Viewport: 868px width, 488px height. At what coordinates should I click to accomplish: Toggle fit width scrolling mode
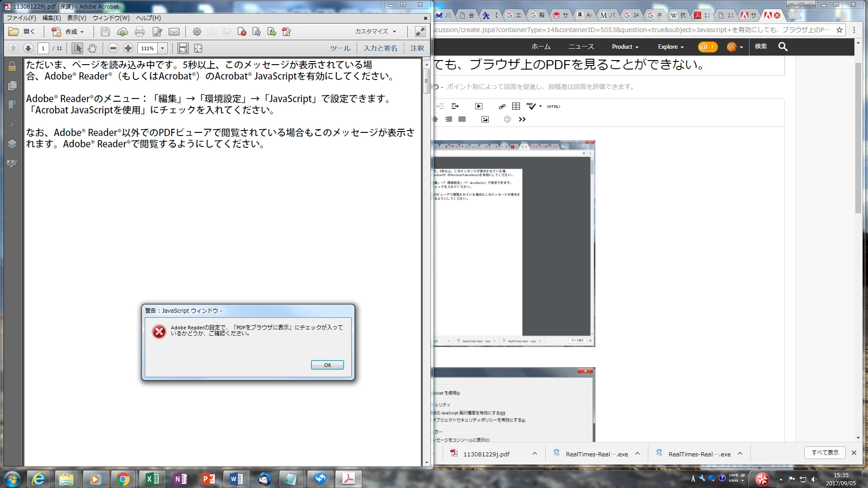[x=183, y=48]
